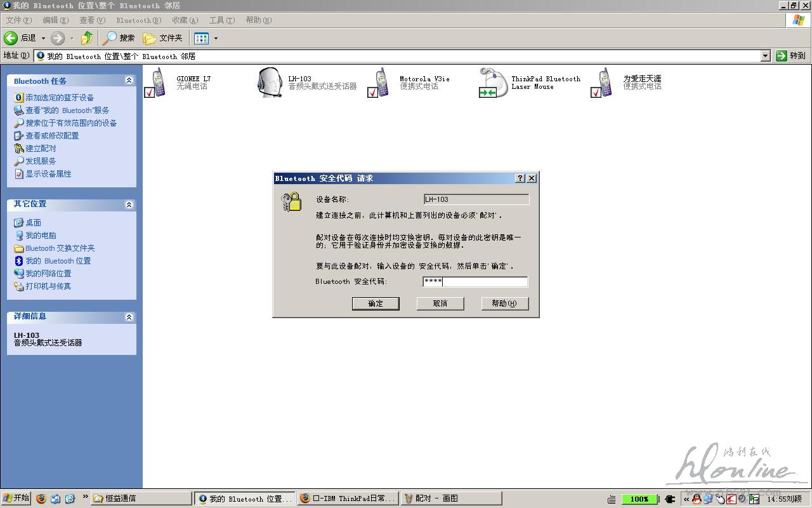The height and width of the screenshot is (508, 812).
Task: Open the GIONEE L7 phone device icon
Action: 156,83
